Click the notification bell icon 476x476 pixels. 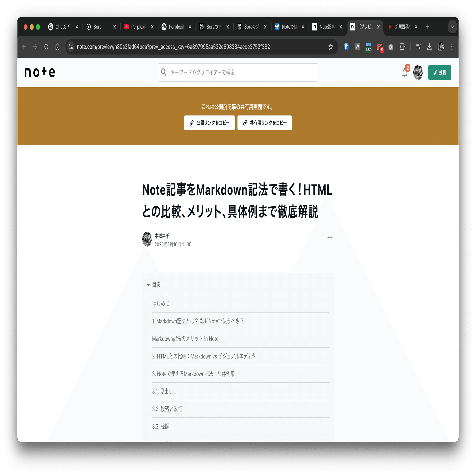coord(404,73)
